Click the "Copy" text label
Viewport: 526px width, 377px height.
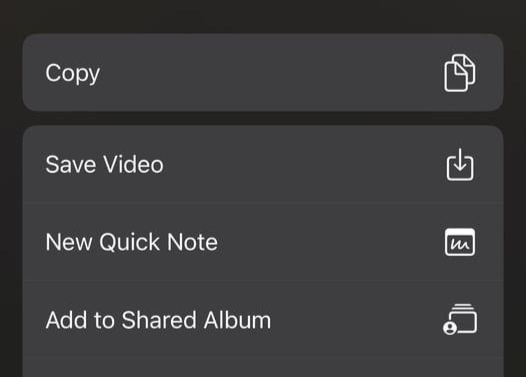[72, 73]
